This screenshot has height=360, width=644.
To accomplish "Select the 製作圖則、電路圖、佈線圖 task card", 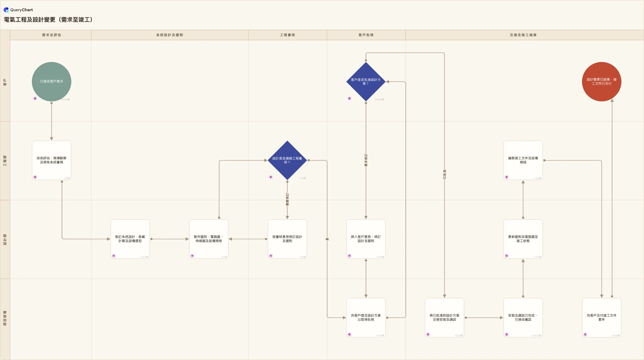I will 209,239.
